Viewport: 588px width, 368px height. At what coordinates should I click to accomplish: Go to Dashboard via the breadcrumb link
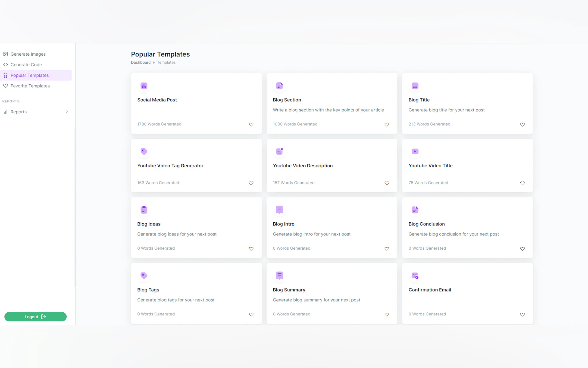pyautogui.click(x=141, y=63)
